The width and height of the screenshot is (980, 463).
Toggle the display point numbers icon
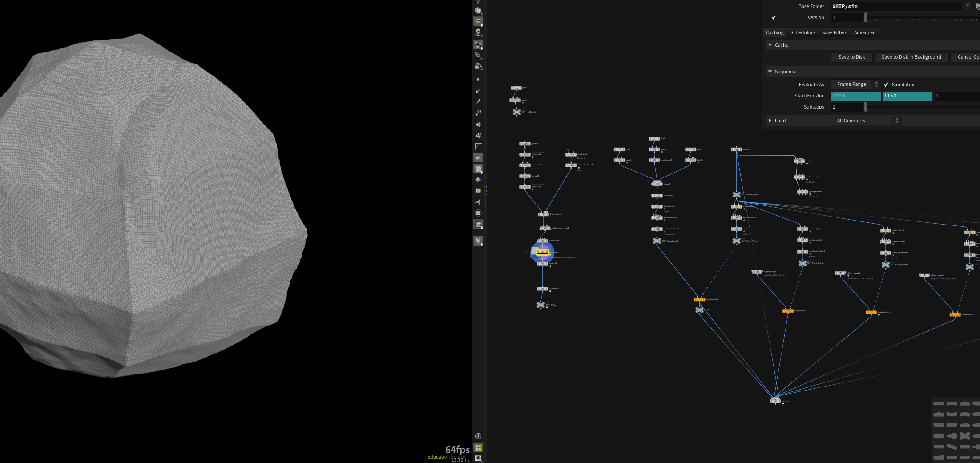point(478,113)
